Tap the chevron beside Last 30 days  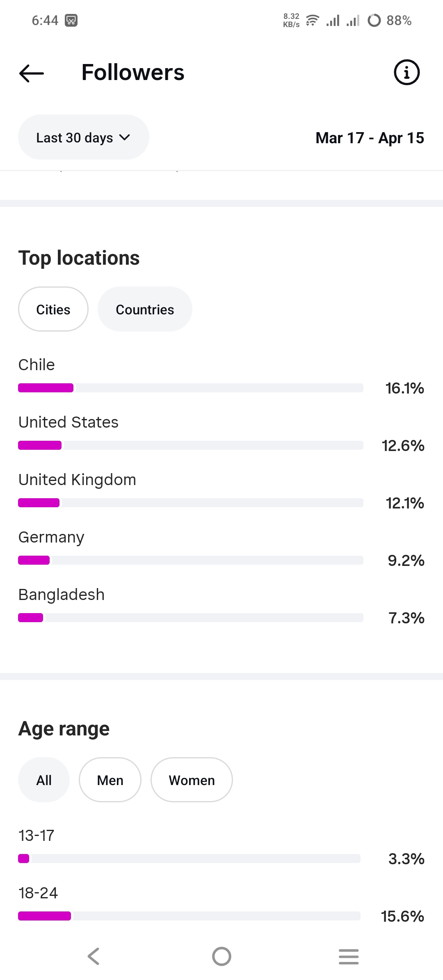click(x=125, y=137)
